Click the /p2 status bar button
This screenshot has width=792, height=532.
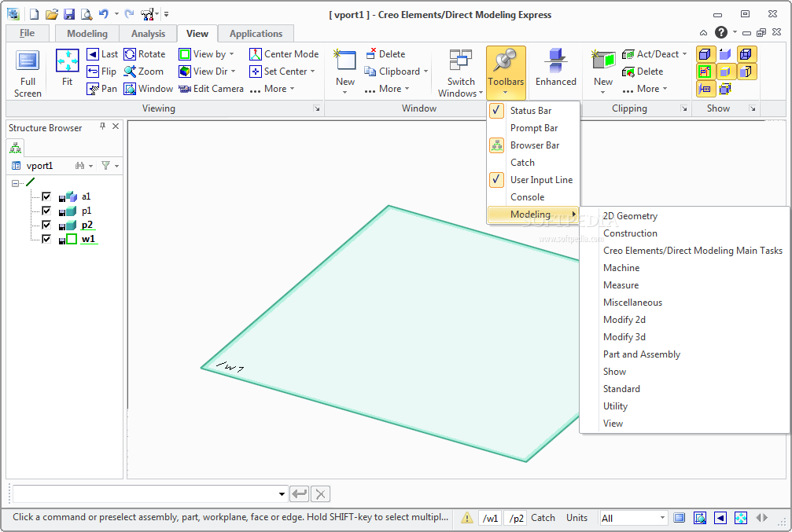pos(516,518)
